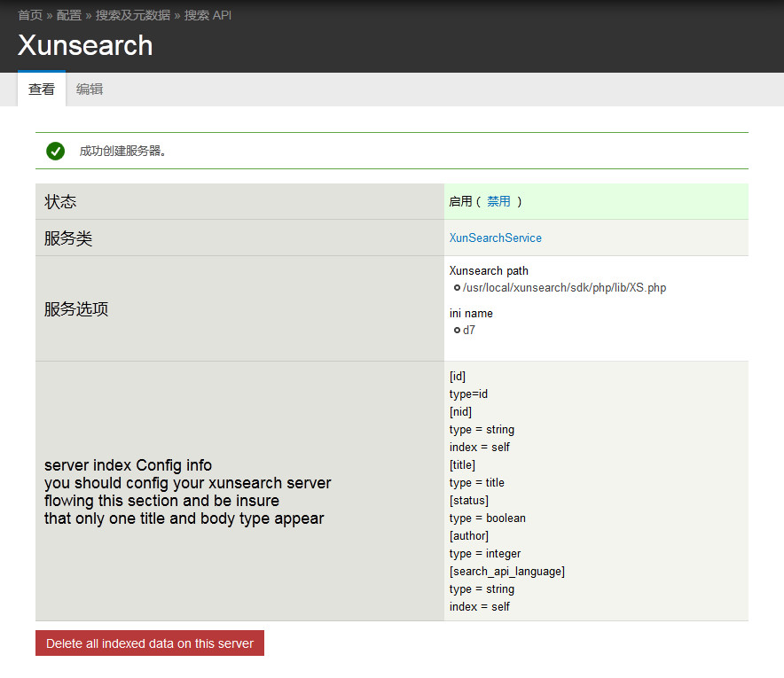
Task: Click the ini name heading
Action: click(x=471, y=313)
